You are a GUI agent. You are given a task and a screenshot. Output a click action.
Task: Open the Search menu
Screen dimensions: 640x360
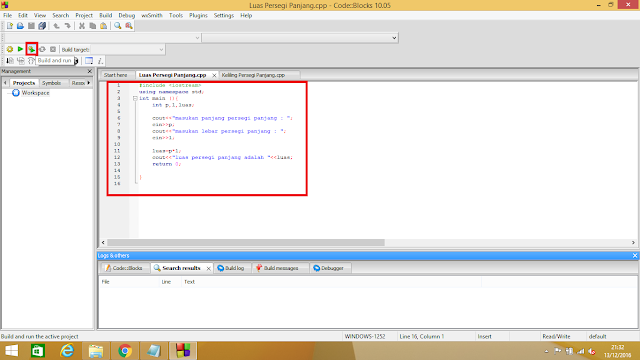(x=60, y=16)
